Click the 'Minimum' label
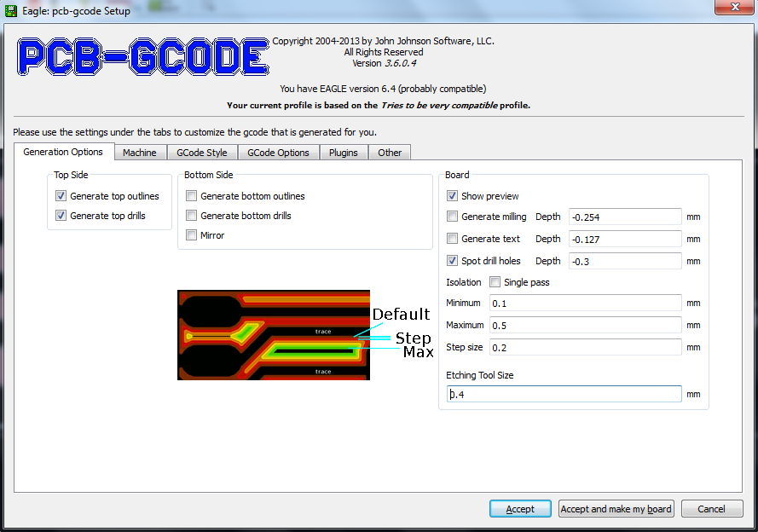 point(463,303)
